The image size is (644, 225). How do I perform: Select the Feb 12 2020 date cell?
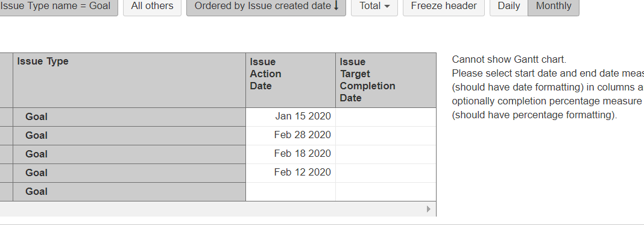(x=291, y=173)
